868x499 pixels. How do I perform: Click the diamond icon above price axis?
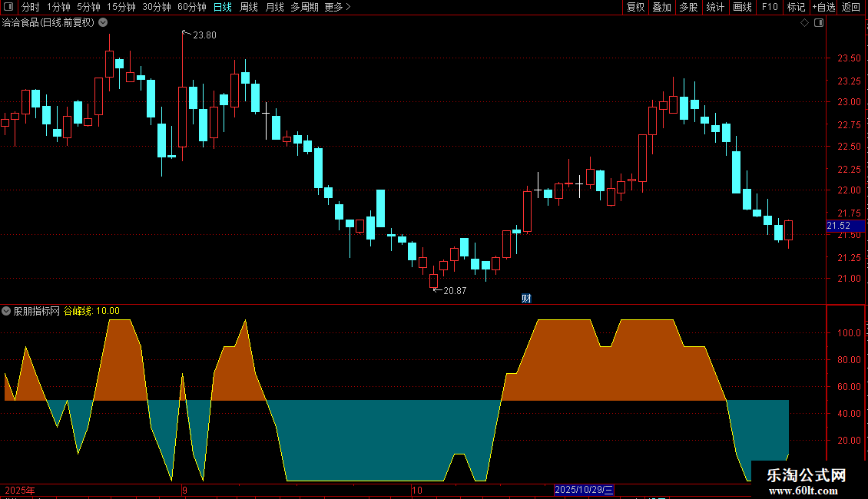[x=805, y=23]
